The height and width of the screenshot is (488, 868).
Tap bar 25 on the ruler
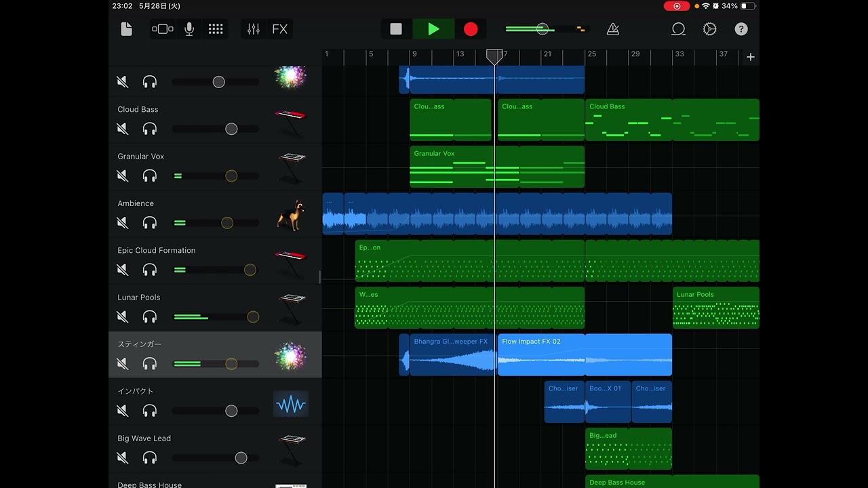pyautogui.click(x=591, y=54)
